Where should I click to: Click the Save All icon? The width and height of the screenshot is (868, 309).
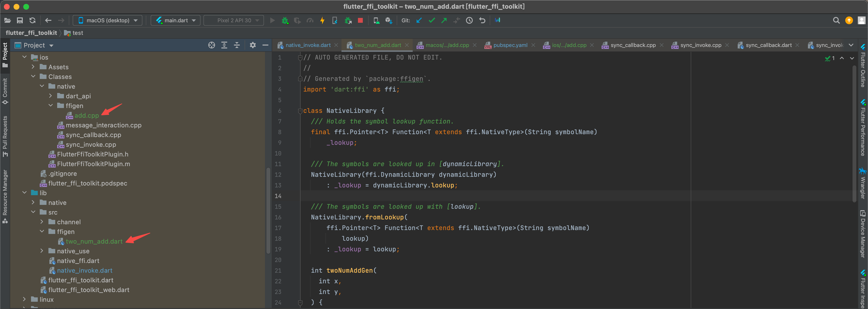(20, 21)
